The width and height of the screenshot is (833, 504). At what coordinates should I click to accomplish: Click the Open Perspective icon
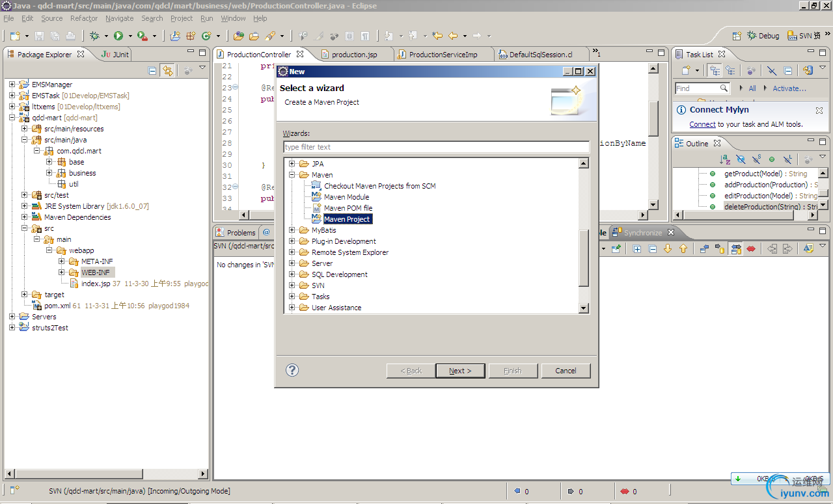(x=737, y=36)
